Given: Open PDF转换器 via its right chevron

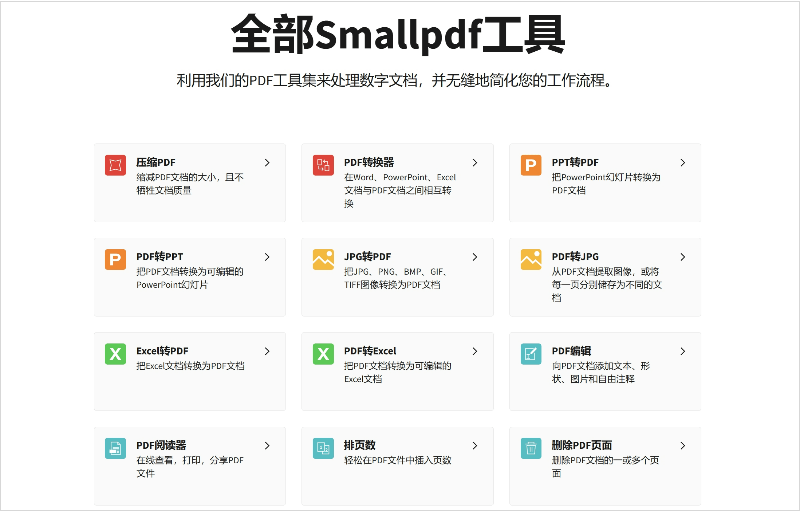Looking at the screenshot, I should point(475,163).
